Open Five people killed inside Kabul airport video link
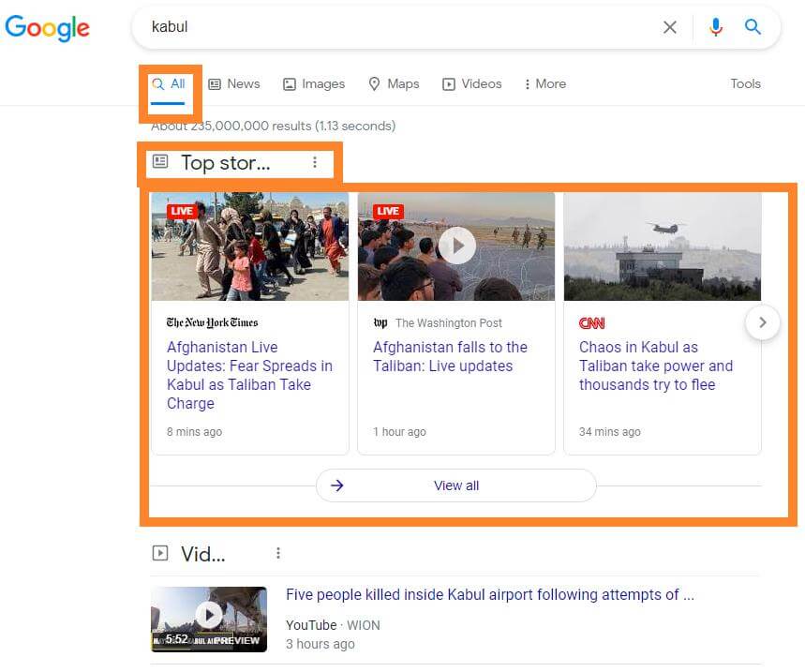 [489, 594]
